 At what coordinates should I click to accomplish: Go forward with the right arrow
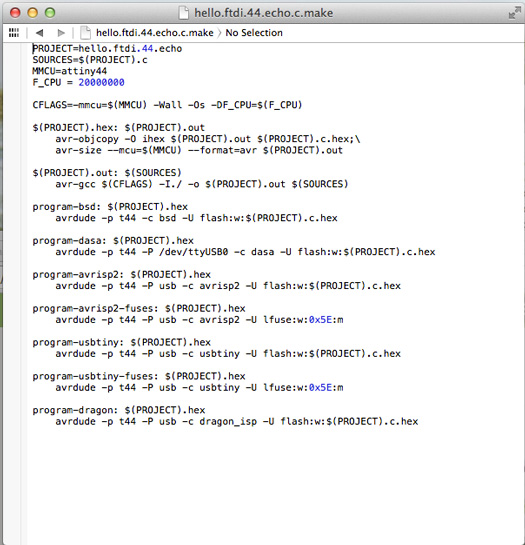(61, 33)
